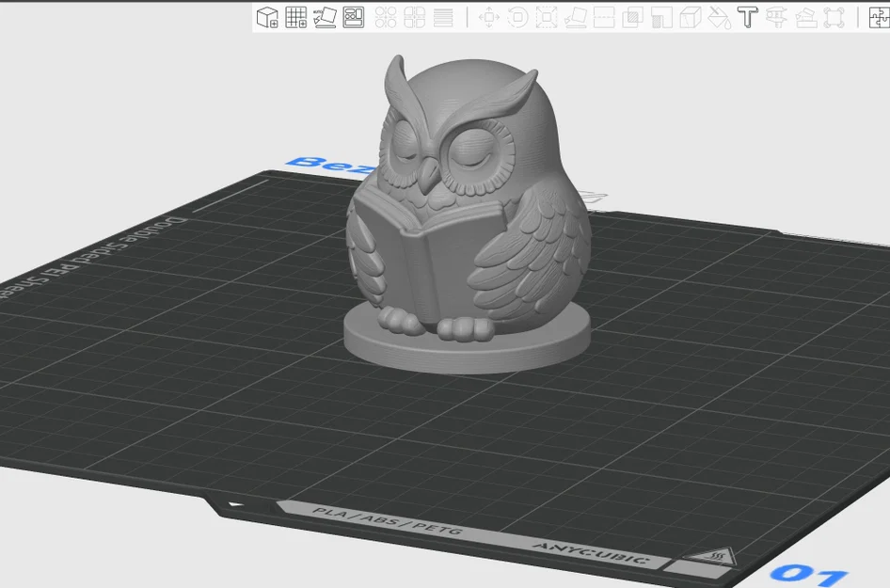
Task: Open the Variable layer height tool
Action: tap(443, 17)
